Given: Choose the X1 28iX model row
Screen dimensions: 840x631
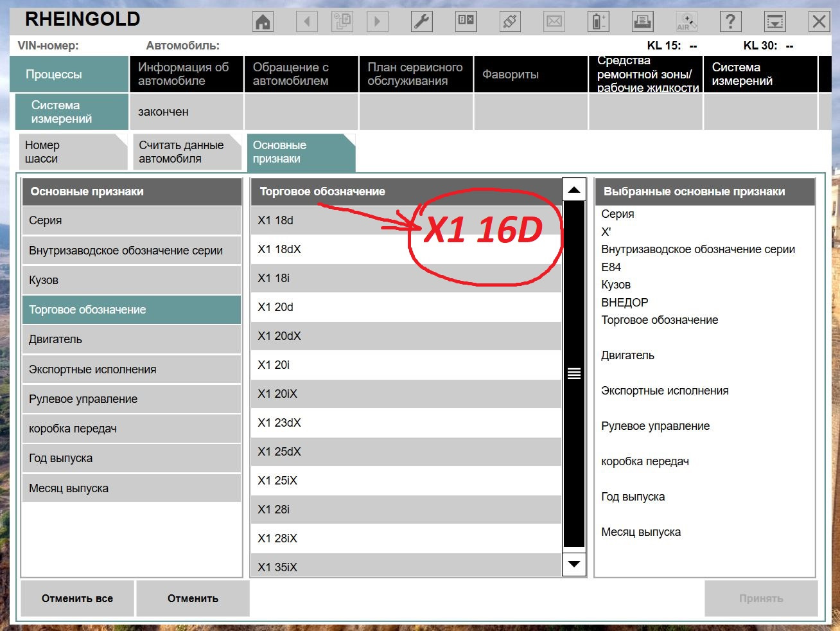Looking at the screenshot, I should click(x=407, y=538).
